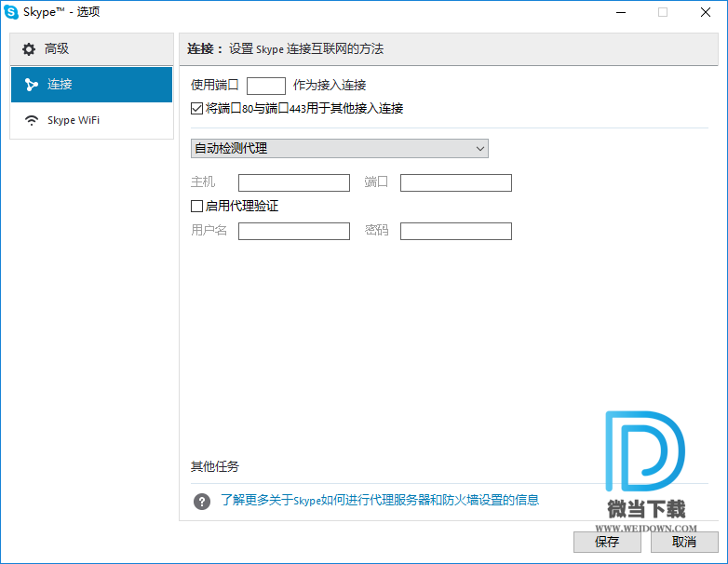Image resolution: width=728 pixels, height=564 pixels.
Task: Click the 密码 input field
Action: [x=455, y=231]
